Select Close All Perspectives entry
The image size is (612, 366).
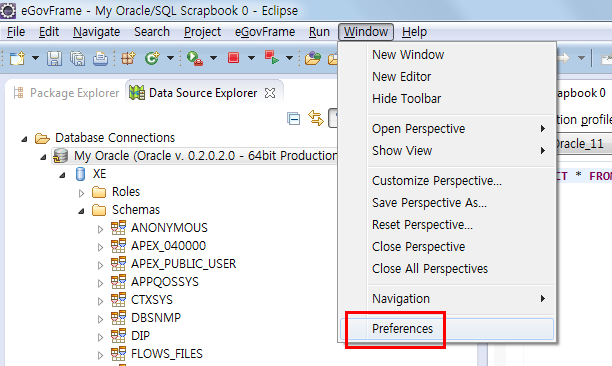click(x=447, y=268)
